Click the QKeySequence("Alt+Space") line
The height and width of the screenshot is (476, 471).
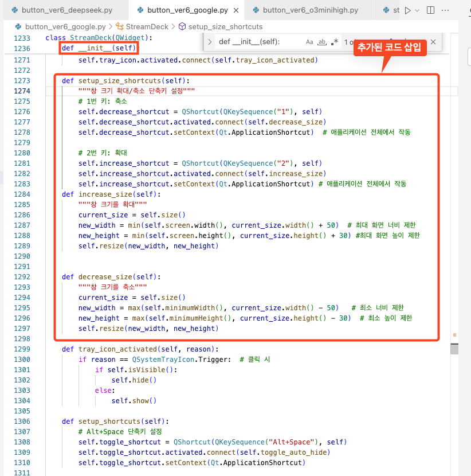click(213, 442)
